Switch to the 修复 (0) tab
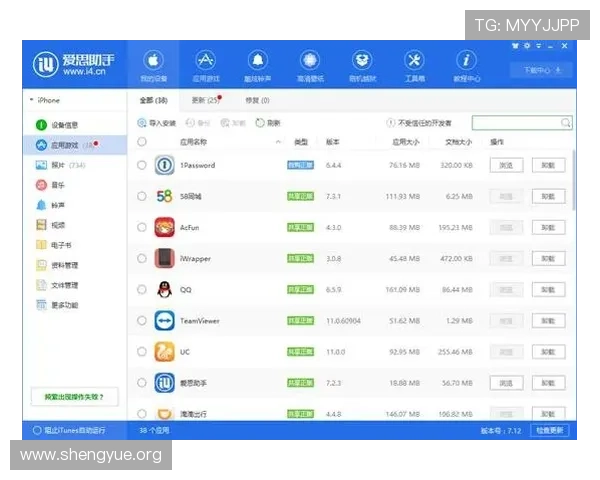Viewport: 600px width, 480px height. [257, 100]
